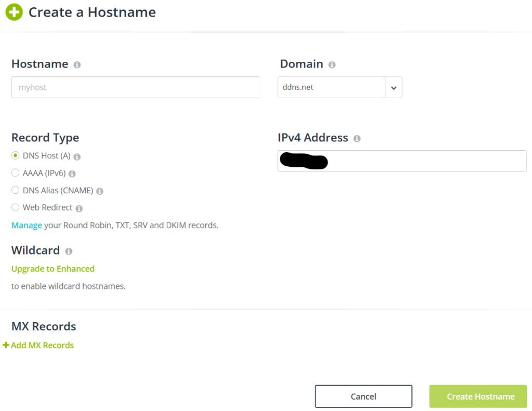Click the Upgrade to Enhanced link
Viewport: 532px width, 411px height.
[53, 269]
